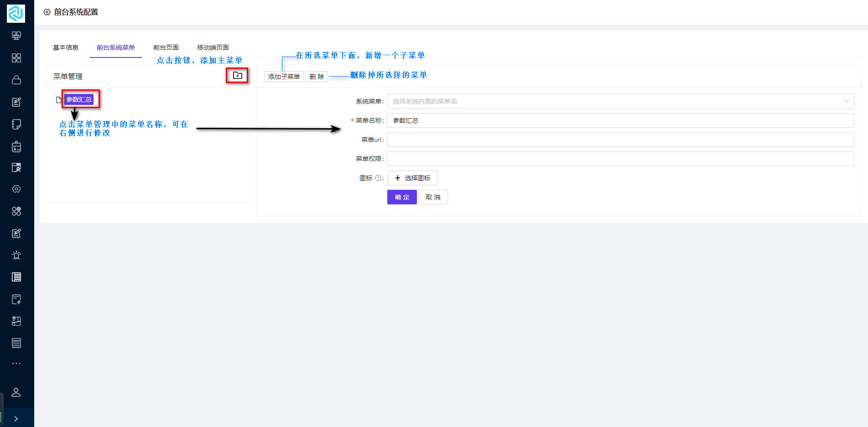This screenshot has width=868, height=427.
Task: Click the 删除 button
Action: pyautogui.click(x=317, y=77)
